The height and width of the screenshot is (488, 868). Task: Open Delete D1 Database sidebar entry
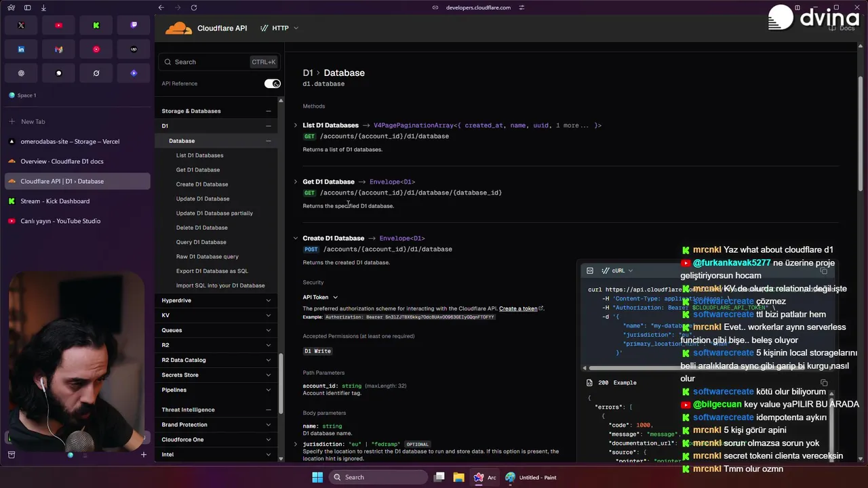(201, 228)
